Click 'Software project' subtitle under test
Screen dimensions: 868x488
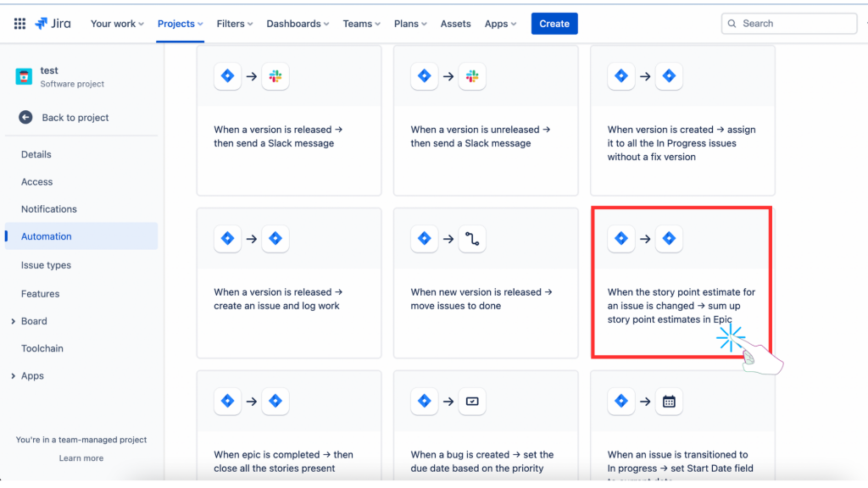(x=72, y=84)
